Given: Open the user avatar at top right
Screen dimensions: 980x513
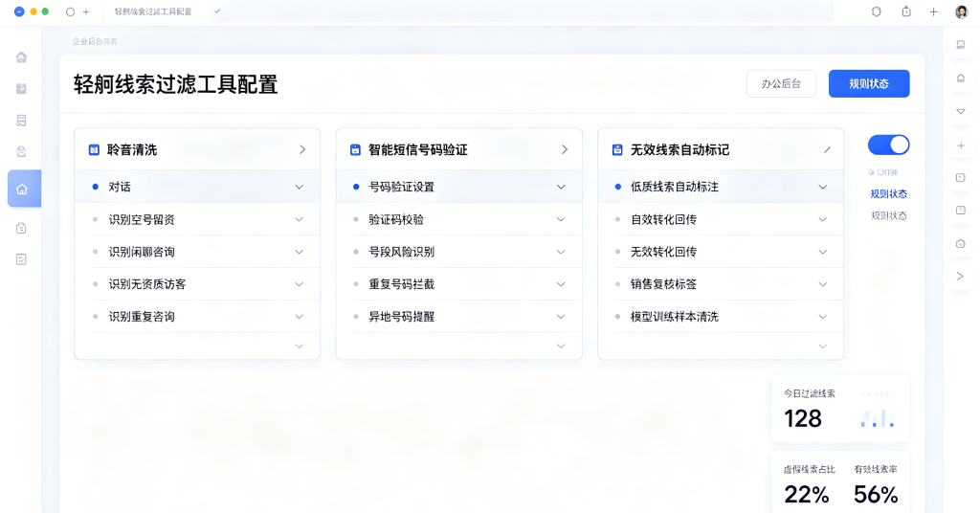Looking at the screenshot, I should (x=961, y=11).
